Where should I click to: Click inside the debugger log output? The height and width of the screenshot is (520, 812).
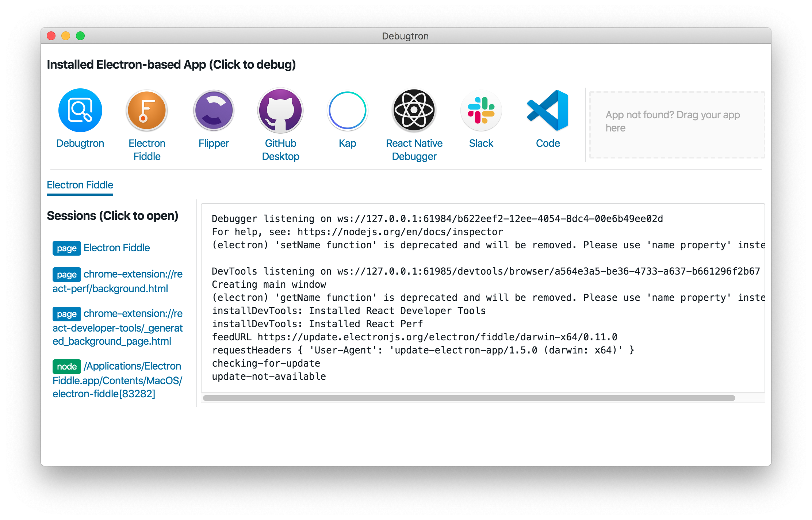[x=482, y=298]
